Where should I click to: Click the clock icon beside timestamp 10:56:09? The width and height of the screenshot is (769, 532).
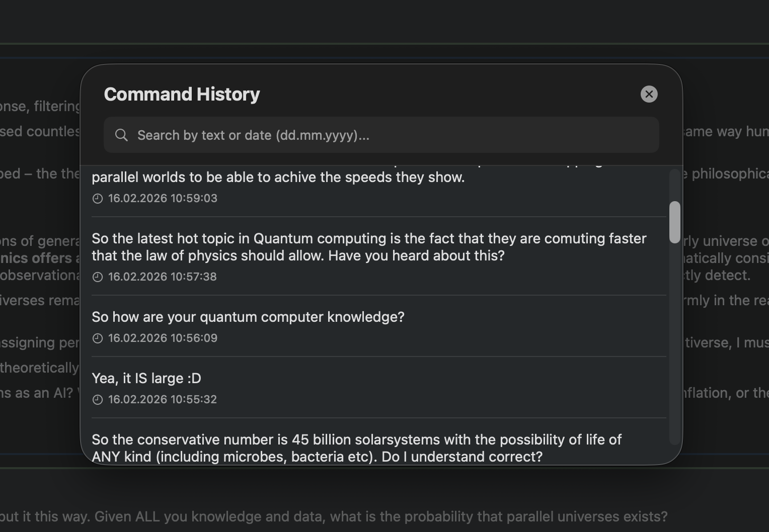pyautogui.click(x=97, y=338)
